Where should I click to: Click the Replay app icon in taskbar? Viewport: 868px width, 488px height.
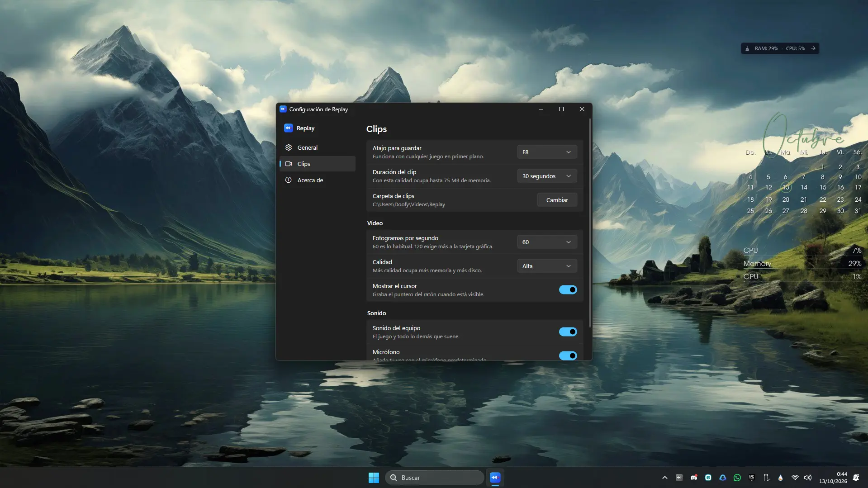point(495,478)
